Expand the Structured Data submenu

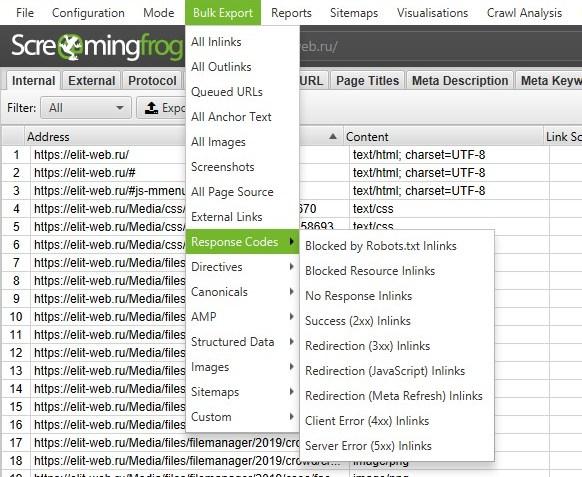[x=242, y=342]
